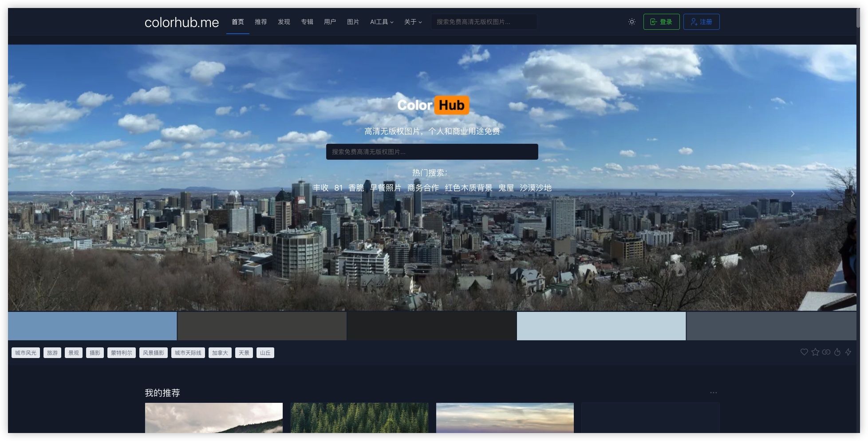Toggle light/dark theme with the sun icon
This screenshot has height=441, width=868.
click(x=631, y=21)
